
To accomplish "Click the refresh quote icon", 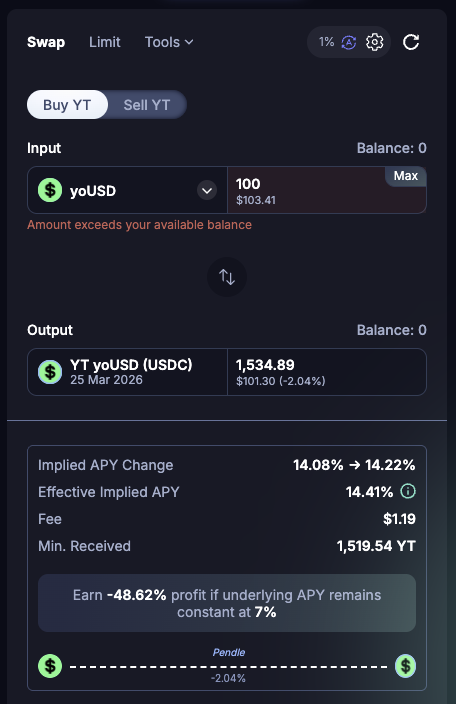I will tap(411, 42).
